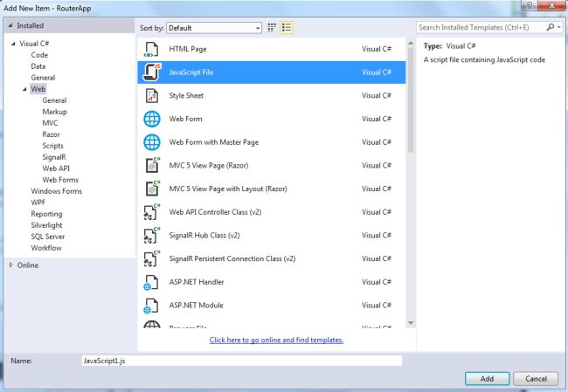
Task: Click Add button
Action: pyautogui.click(x=487, y=379)
